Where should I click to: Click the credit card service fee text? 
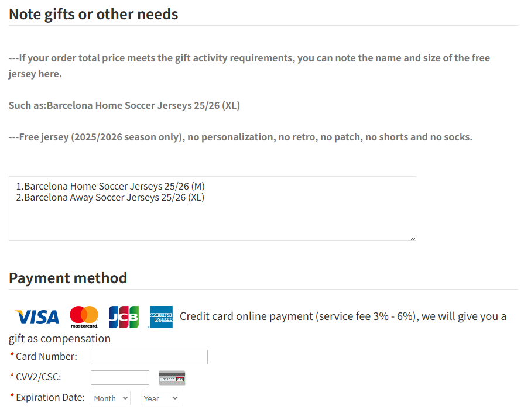pyautogui.click(x=342, y=316)
